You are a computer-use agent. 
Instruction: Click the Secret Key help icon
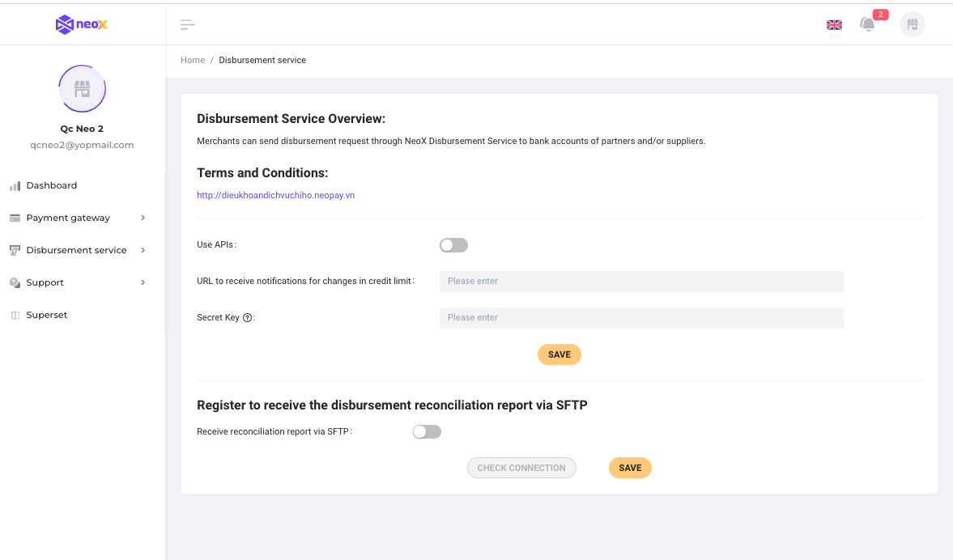[248, 318]
